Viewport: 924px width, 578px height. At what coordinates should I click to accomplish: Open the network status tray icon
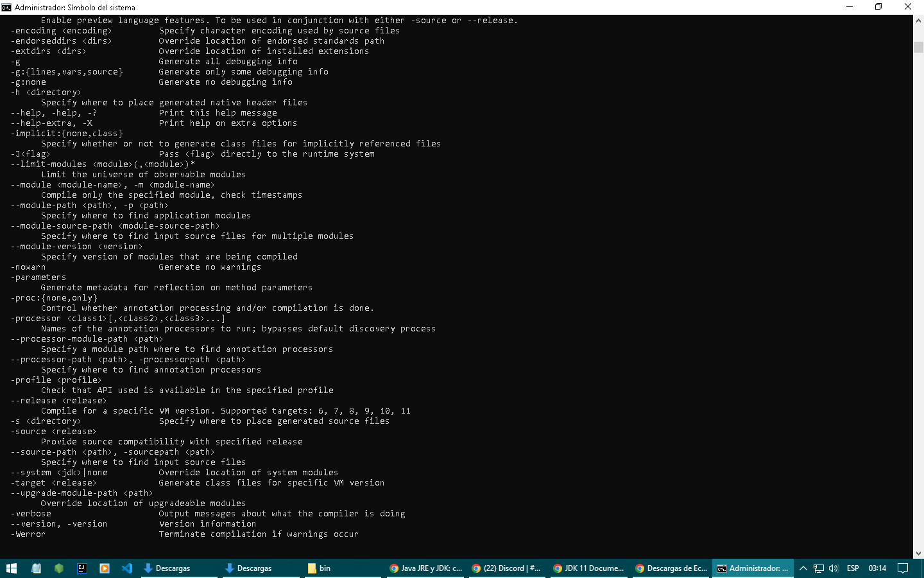[819, 568]
